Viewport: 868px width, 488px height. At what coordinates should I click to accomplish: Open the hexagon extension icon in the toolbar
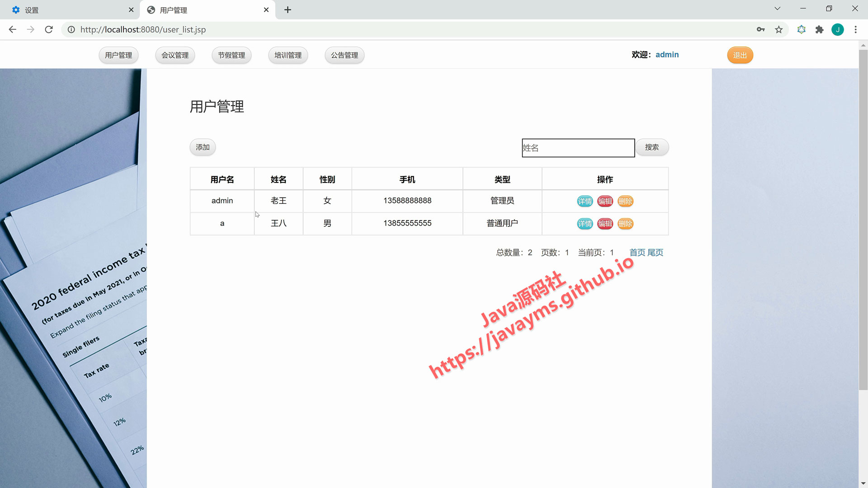coord(801,29)
